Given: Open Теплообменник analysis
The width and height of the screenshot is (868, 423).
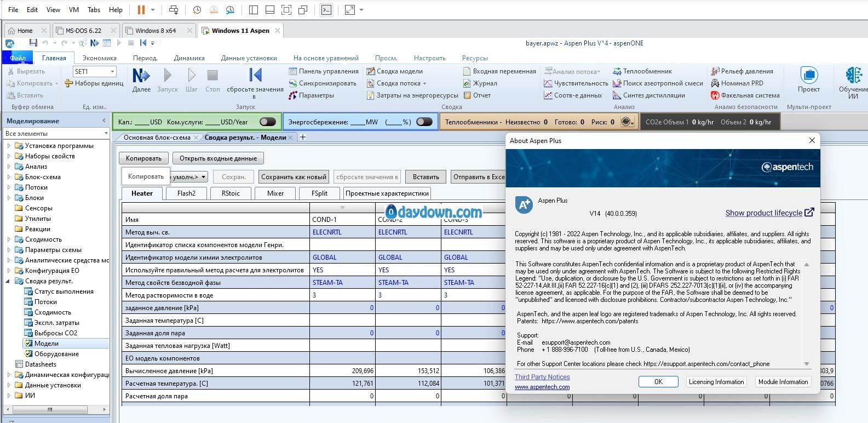Looking at the screenshot, I should point(642,71).
